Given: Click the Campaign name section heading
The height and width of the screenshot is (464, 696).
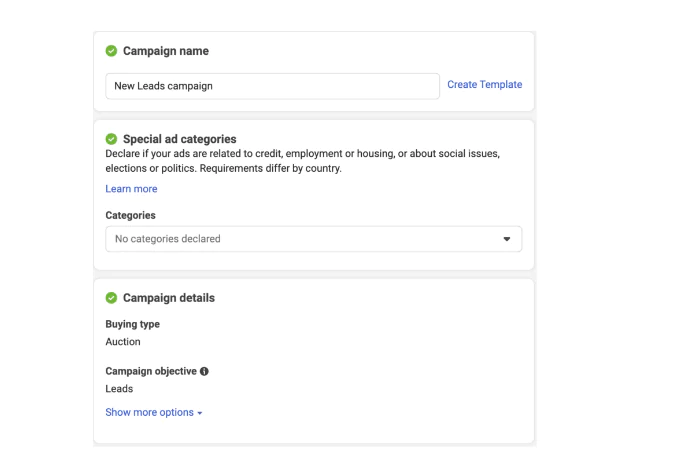Looking at the screenshot, I should coord(165,51).
